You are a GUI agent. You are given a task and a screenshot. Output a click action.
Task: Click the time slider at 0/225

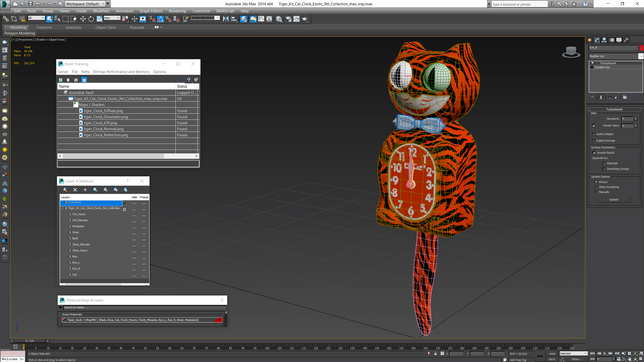click(30, 341)
